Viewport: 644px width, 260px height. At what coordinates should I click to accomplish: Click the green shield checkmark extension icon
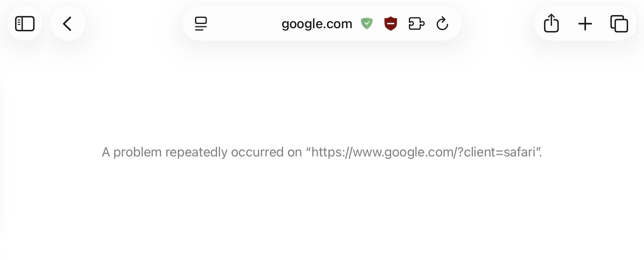366,24
